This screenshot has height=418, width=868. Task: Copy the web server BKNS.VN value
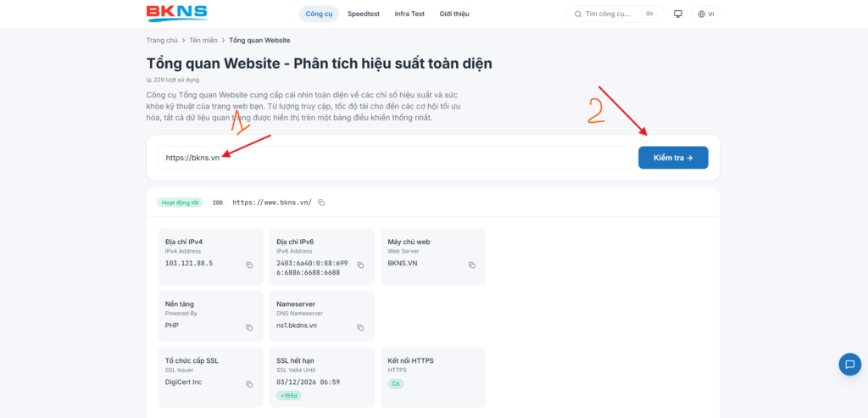click(471, 265)
